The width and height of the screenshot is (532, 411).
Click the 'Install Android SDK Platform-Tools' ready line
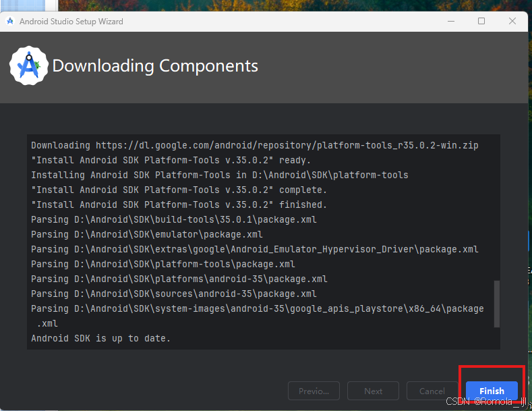point(171,160)
